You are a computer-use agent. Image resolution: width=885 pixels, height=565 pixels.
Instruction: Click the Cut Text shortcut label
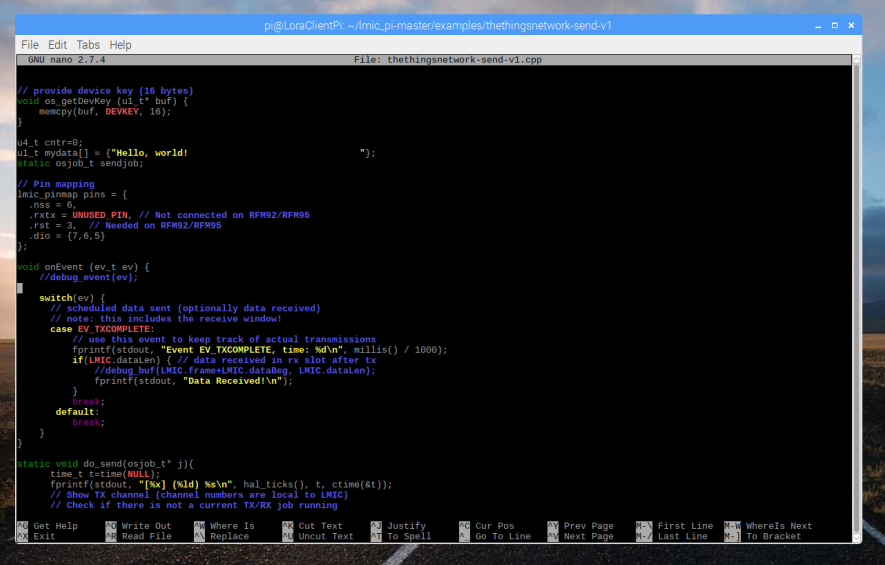(320, 526)
